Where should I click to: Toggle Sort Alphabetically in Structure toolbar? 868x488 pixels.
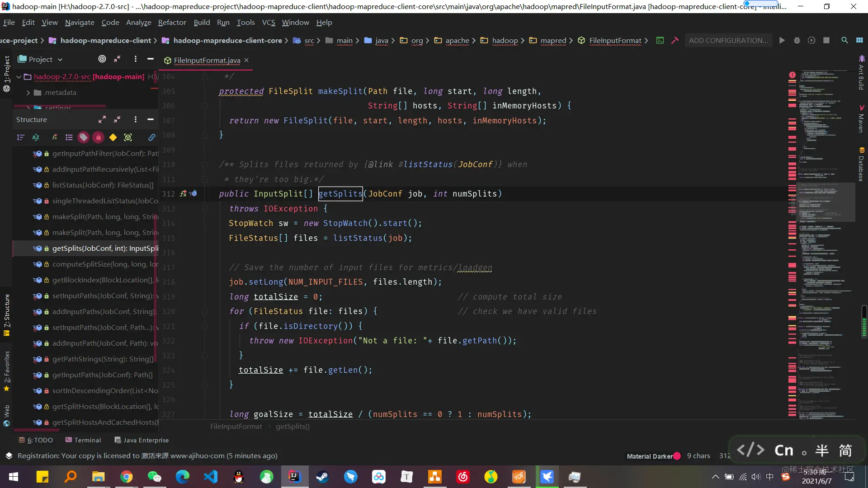[36, 137]
